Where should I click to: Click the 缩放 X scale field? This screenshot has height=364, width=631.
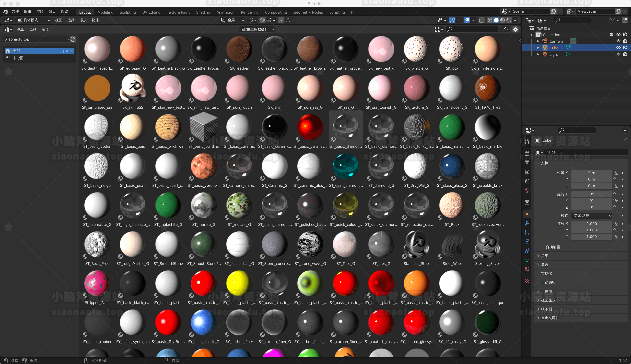click(x=591, y=224)
